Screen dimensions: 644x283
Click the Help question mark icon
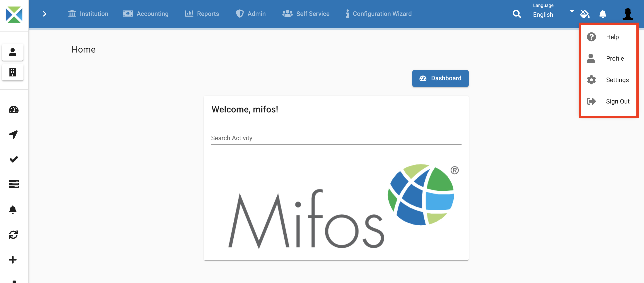click(591, 37)
